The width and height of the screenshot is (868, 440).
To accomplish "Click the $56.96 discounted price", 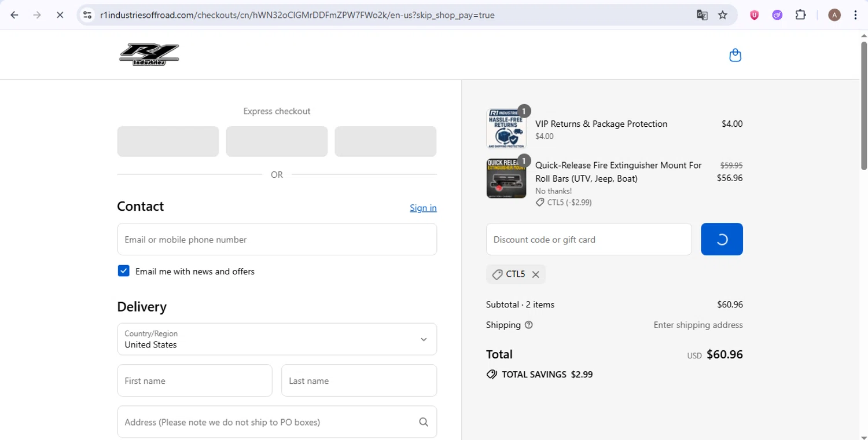I will [730, 178].
